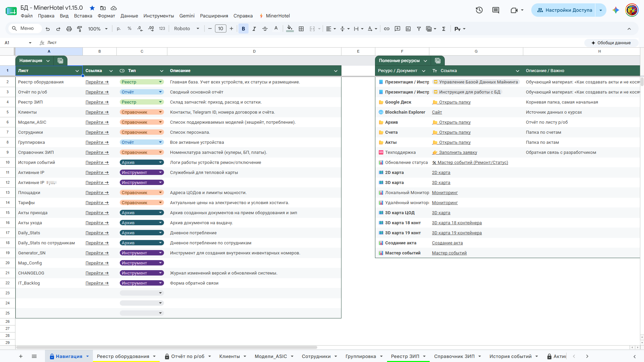Open 3D карта 18 контейнера link

click(x=457, y=223)
